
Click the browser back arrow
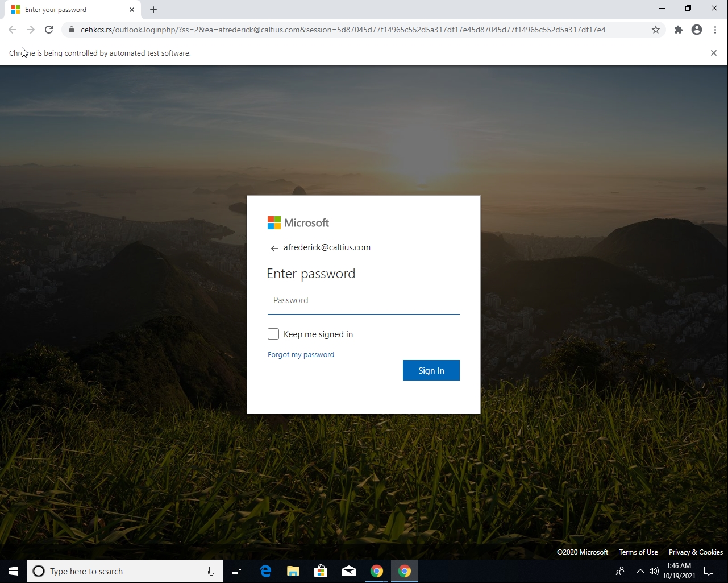13,30
